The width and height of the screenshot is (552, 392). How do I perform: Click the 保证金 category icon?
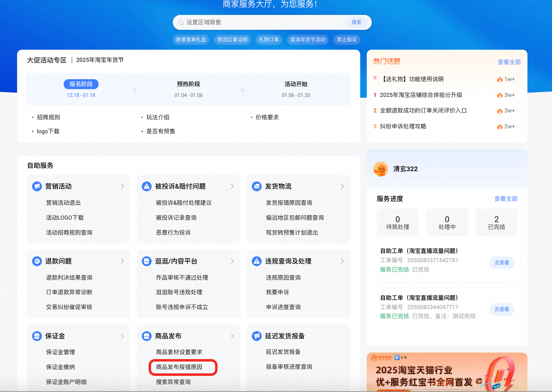[x=37, y=336]
